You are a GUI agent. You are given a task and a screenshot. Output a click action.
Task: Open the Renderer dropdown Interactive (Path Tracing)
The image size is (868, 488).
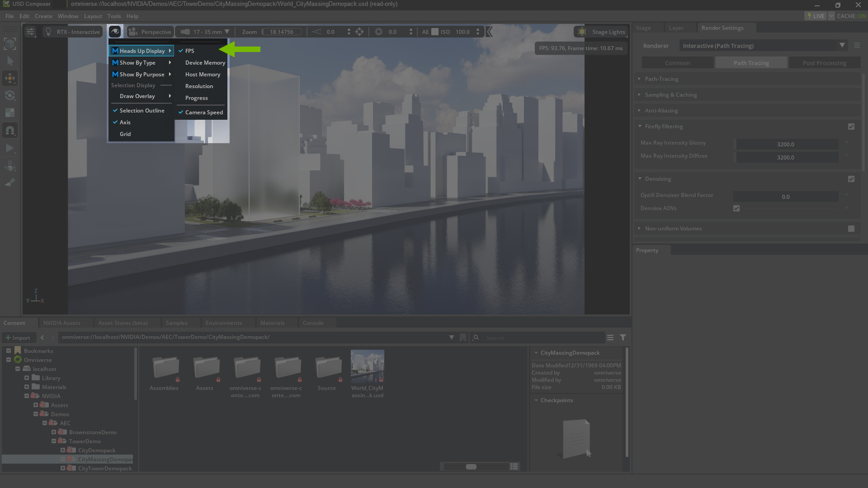pos(763,45)
